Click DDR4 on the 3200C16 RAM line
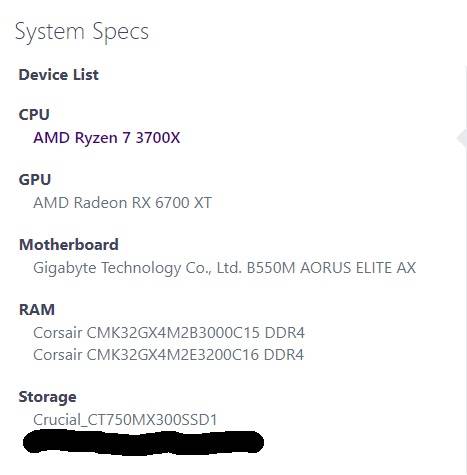The height and width of the screenshot is (475, 467). (284, 354)
